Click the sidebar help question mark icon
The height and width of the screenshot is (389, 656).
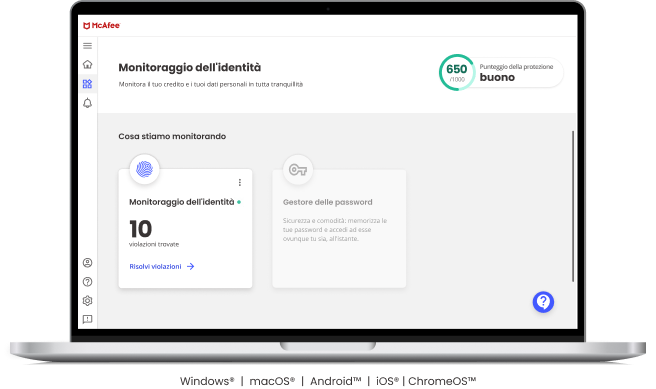87,282
